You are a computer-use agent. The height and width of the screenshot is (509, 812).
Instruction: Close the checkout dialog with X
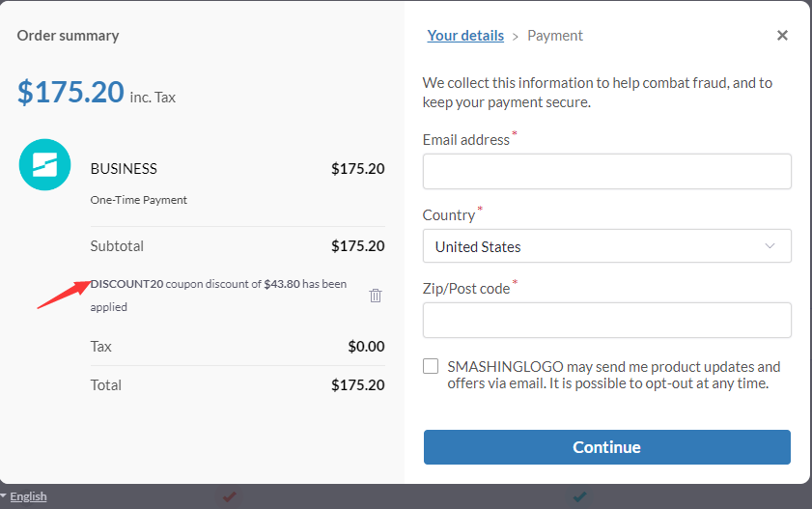tap(782, 36)
